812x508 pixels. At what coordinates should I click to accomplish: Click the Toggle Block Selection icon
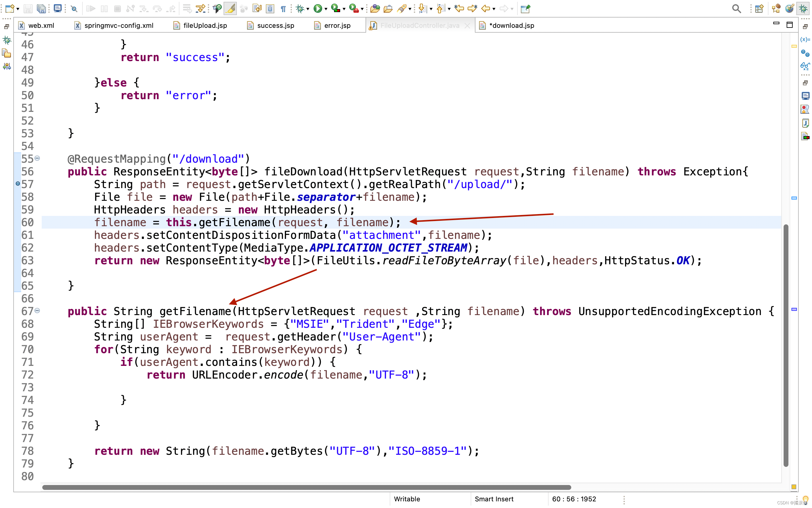coord(270,8)
